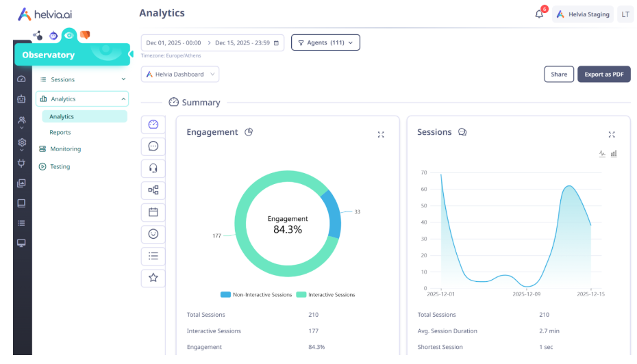Image resolution: width=637 pixels, height=364 pixels.
Task: Click the headset icon in section sidebar
Action: coord(153,168)
